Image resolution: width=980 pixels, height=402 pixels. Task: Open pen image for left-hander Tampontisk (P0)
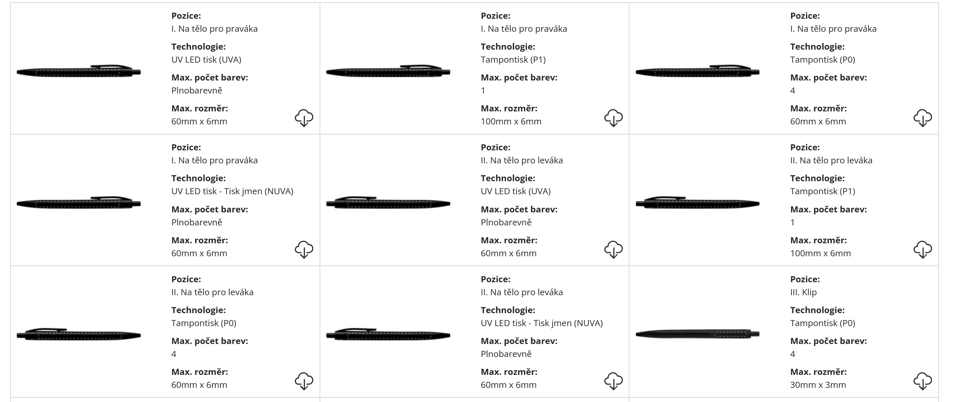79,334
